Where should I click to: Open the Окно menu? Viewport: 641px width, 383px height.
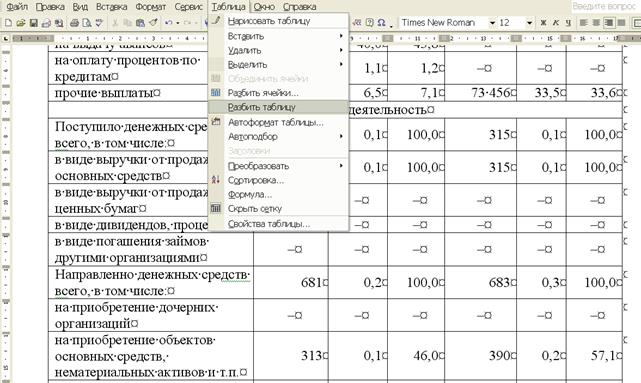[264, 7]
